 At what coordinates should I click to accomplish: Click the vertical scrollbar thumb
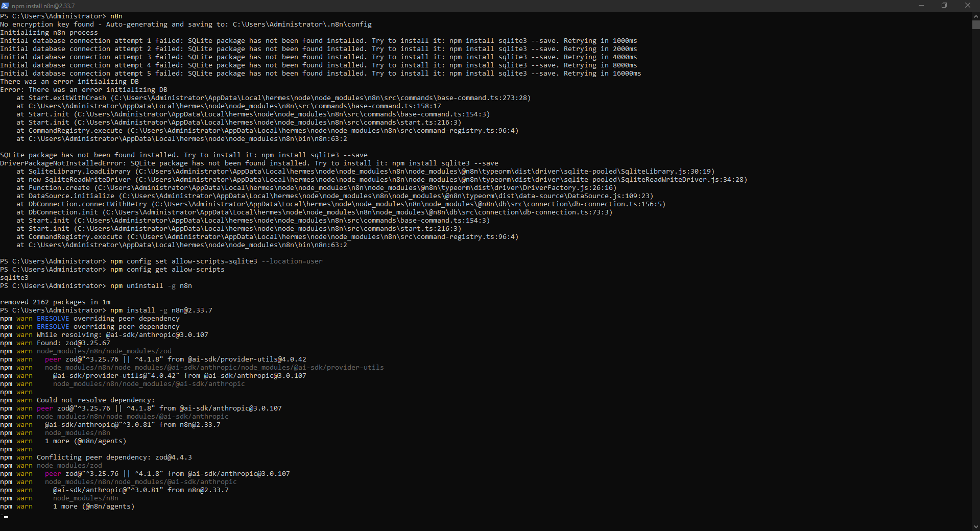point(976,25)
